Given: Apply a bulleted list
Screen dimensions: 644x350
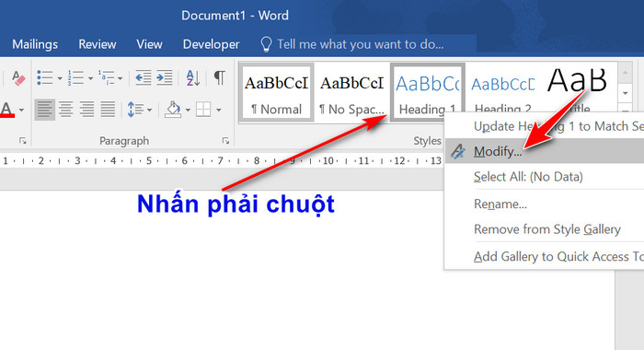Looking at the screenshot, I should coord(45,77).
